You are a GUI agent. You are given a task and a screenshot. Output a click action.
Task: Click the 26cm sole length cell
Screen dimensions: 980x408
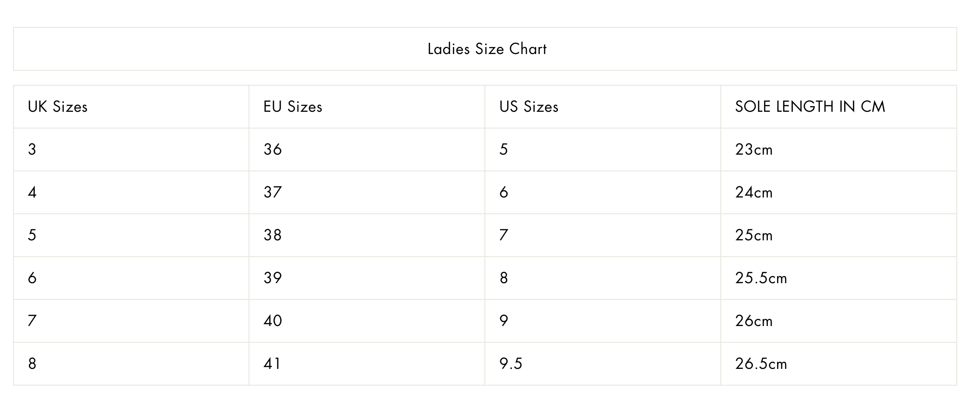(x=754, y=321)
